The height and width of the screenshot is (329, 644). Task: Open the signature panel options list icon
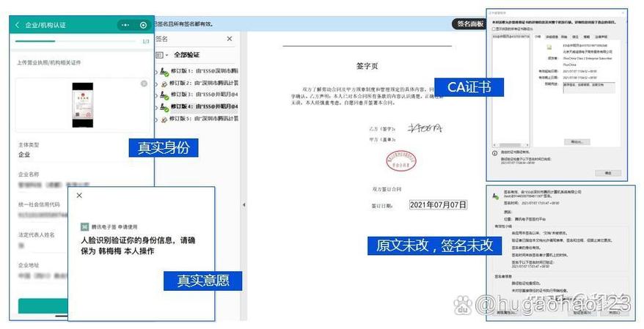(159, 55)
